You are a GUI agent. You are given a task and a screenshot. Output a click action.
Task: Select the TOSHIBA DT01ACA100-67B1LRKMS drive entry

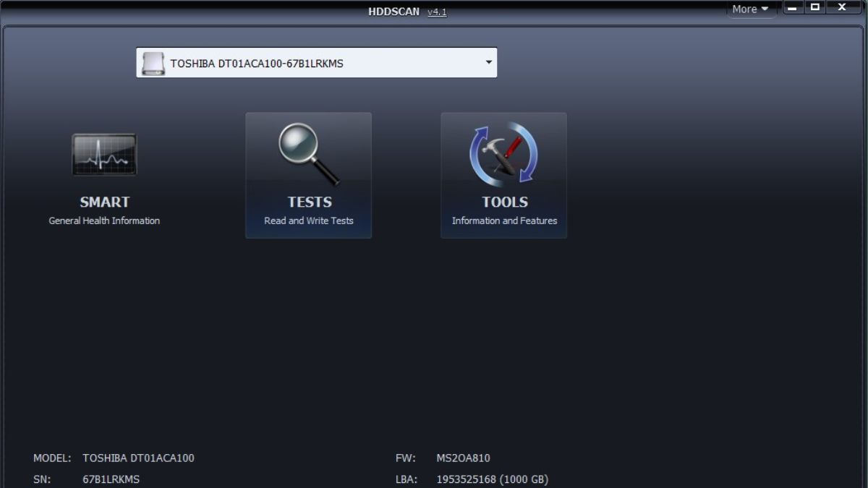[x=317, y=63]
